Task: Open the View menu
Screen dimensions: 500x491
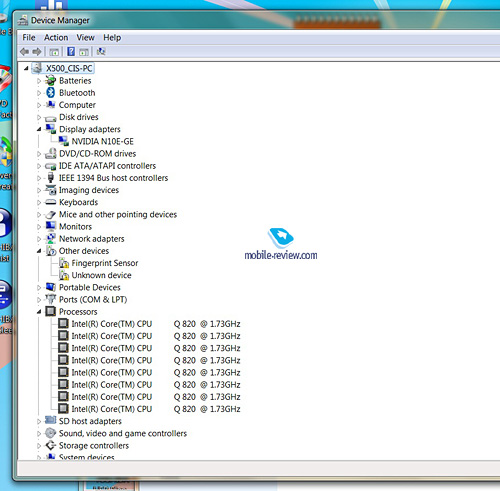Action: (x=85, y=37)
